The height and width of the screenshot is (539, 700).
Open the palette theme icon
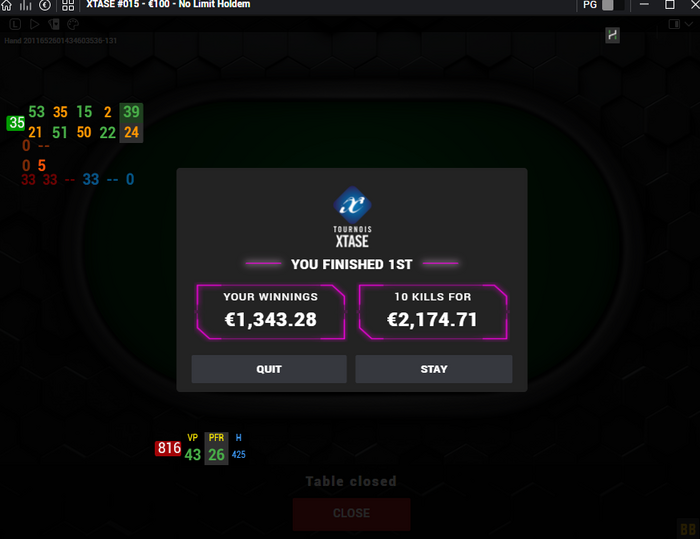click(73, 24)
